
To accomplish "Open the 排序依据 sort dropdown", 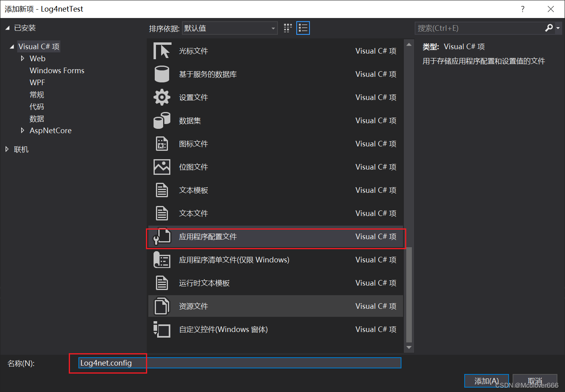I will click(230, 28).
